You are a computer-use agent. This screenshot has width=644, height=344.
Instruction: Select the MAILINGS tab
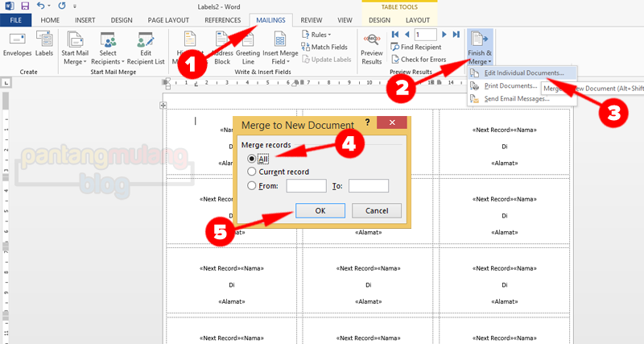tap(270, 19)
